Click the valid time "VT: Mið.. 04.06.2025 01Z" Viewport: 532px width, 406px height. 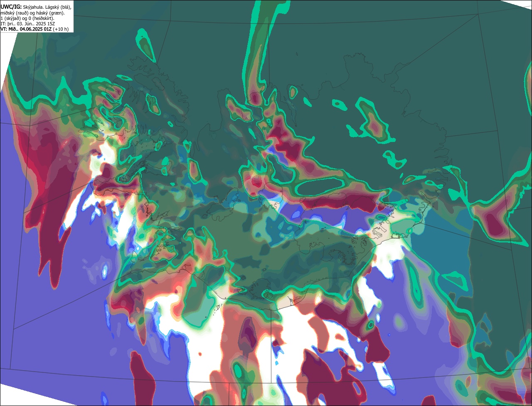pyautogui.click(x=26, y=29)
